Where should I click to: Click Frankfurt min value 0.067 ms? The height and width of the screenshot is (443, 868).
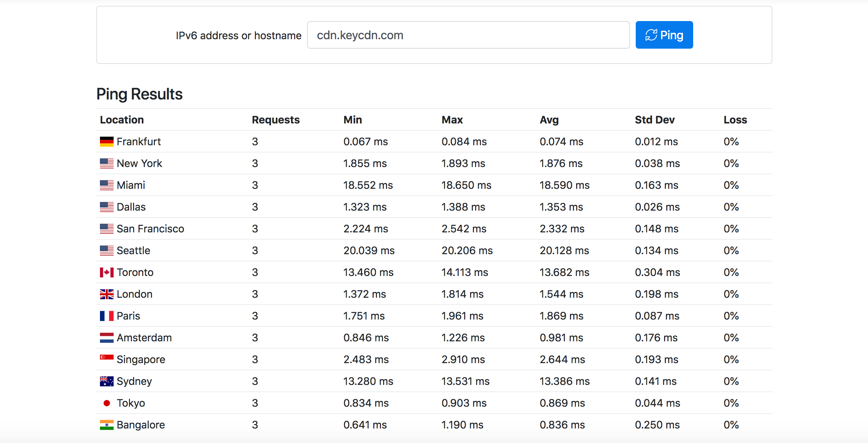tap(366, 142)
